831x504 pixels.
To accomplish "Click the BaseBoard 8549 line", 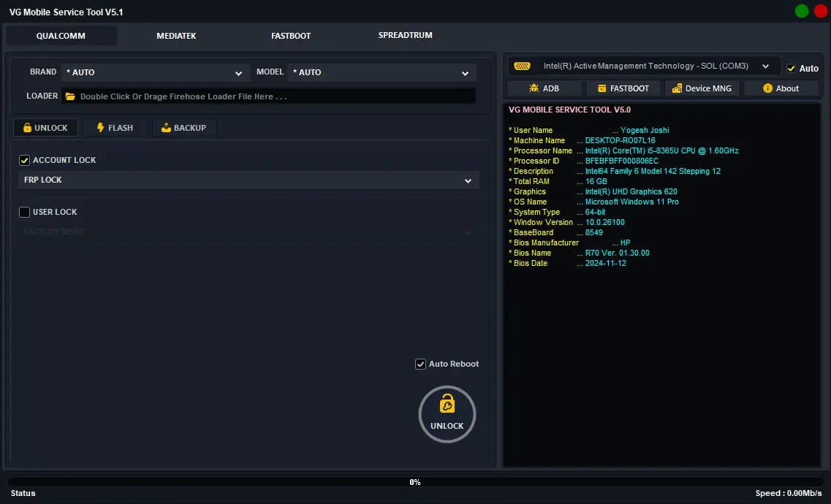I will (x=555, y=232).
